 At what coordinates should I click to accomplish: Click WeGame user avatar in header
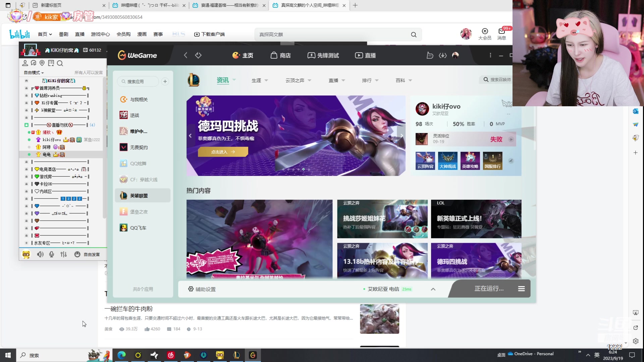[x=455, y=55]
